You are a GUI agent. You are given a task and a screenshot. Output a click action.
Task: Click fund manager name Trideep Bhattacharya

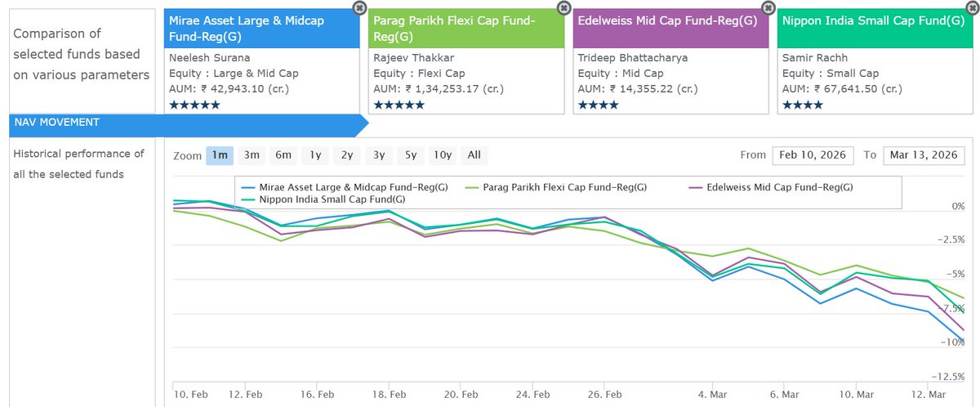[x=632, y=59]
